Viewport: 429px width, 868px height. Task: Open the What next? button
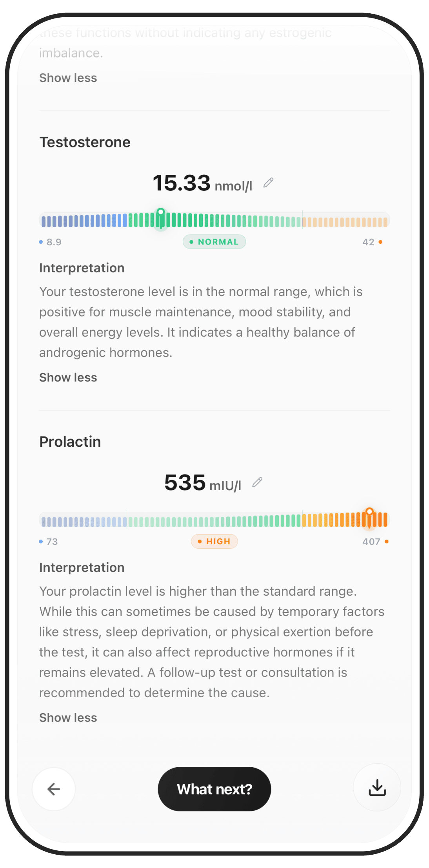point(215,789)
